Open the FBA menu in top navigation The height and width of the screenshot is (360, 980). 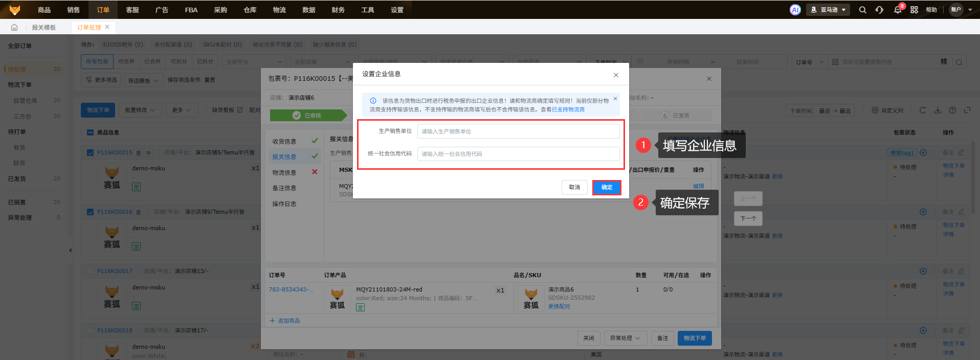(191, 10)
